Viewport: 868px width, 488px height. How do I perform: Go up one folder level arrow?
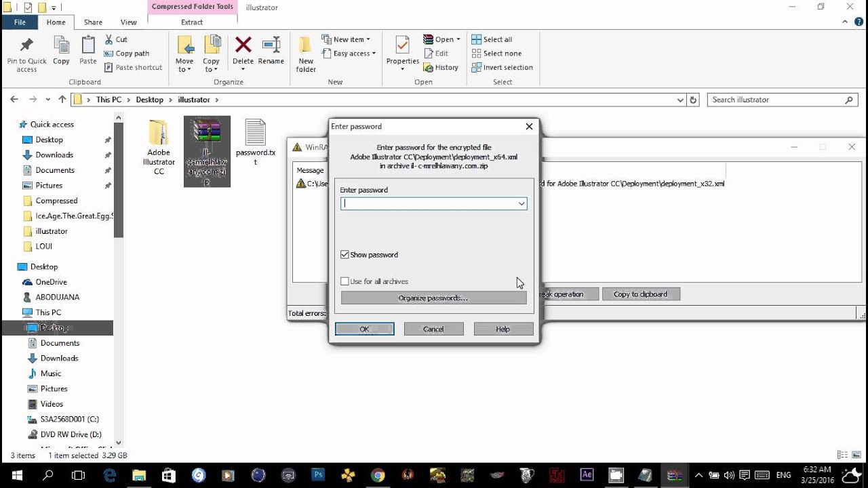click(62, 100)
